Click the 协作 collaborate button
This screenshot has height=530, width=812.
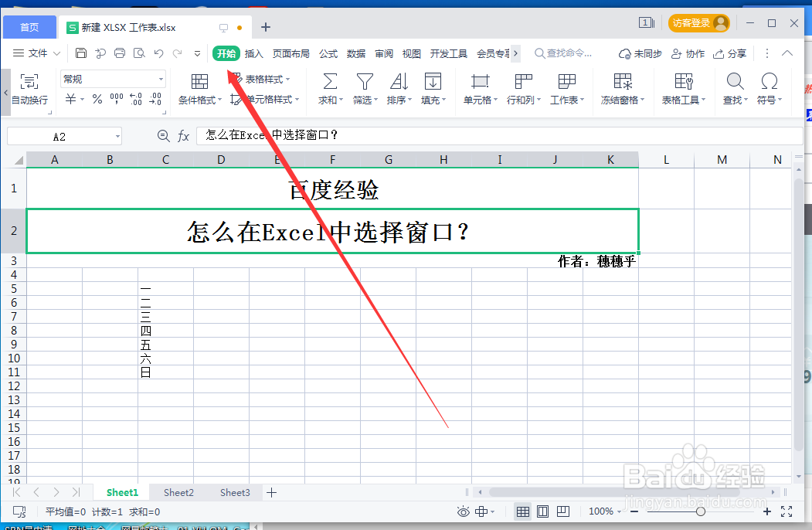click(x=688, y=53)
